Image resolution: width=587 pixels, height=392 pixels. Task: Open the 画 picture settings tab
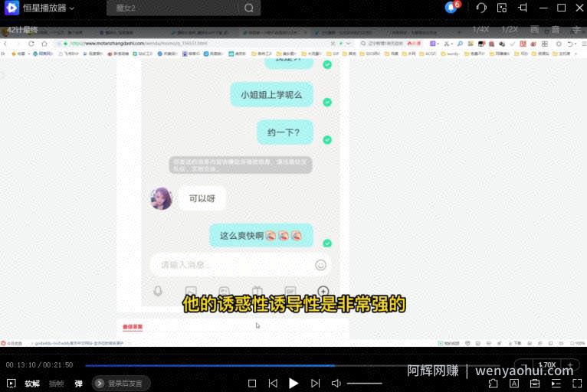tap(535, 29)
